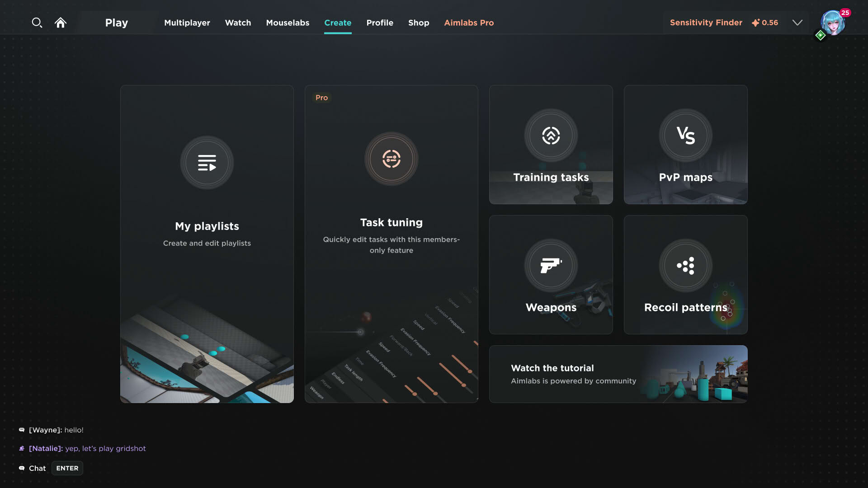Click the Recoil patterns dots icon
The height and width of the screenshot is (488, 868).
(x=686, y=266)
